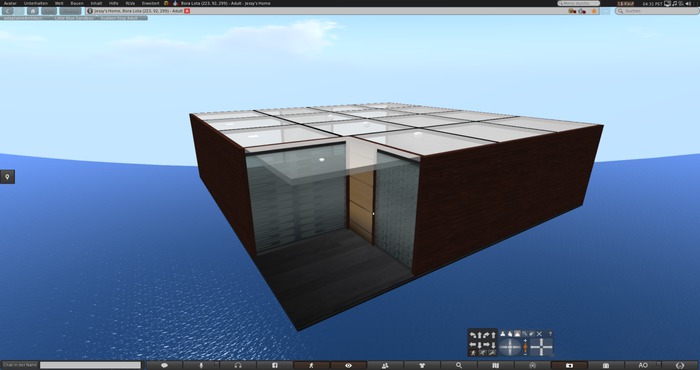Click the plus atop the camera zoom slider

click(525, 341)
